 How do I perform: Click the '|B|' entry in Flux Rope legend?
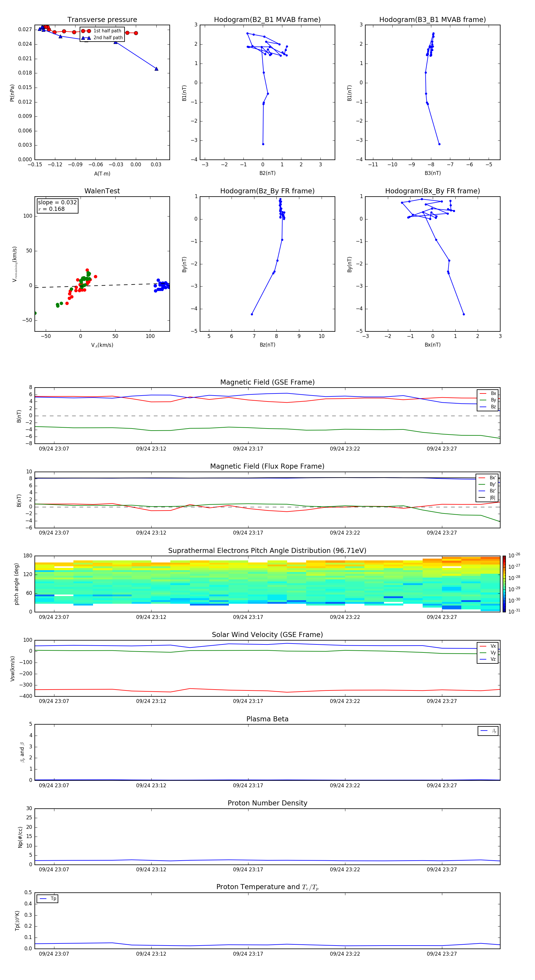487,498
